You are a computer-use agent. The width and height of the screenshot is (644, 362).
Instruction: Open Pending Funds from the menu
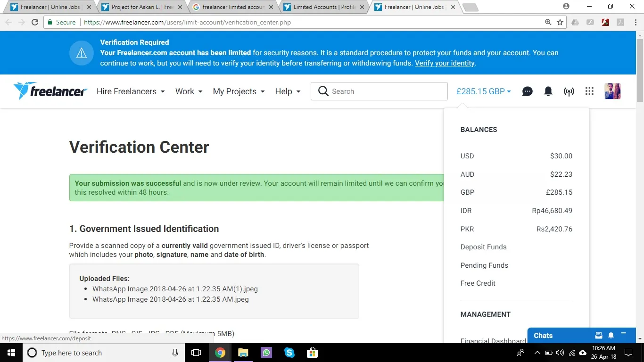pos(484,265)
